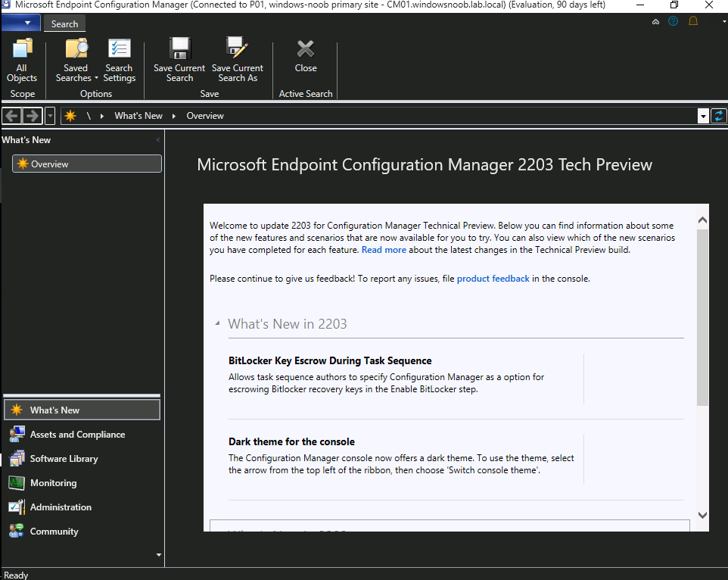This screenshot has width=728, height=580.
Task: Click the Microsoft Endpoint Configuration Manager 2203 Tech Preview heading
Action: (x=425, y=165)
